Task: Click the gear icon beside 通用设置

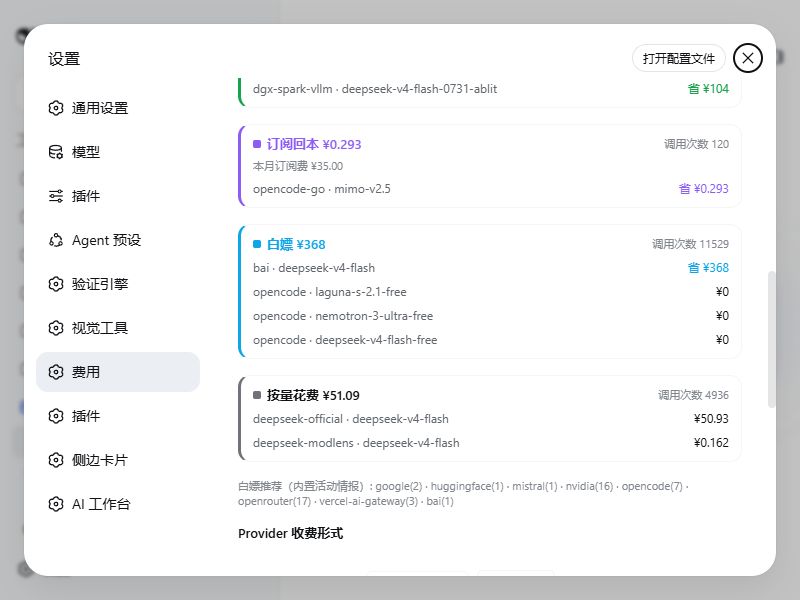Action: pyautogui.click(x=56, y=108)
